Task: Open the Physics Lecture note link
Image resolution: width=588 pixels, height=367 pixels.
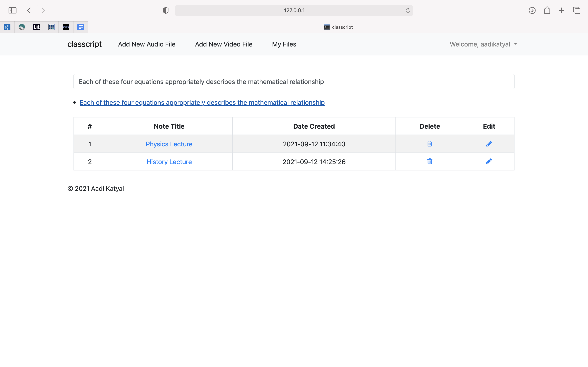Action: [x=169, y=144]
